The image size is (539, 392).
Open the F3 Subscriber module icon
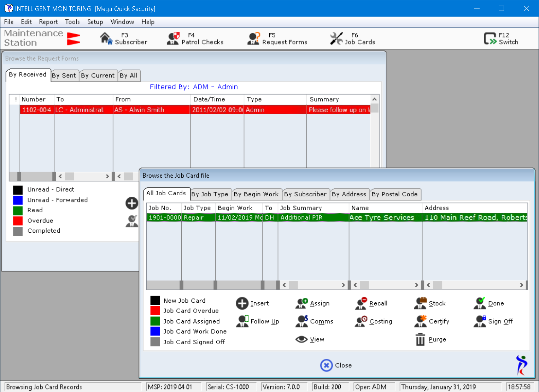point(106,38)
